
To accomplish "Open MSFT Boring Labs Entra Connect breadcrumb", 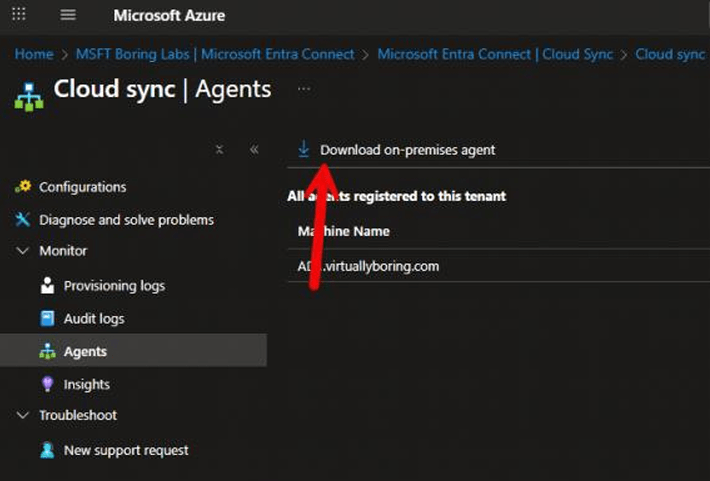I will 215,54.
